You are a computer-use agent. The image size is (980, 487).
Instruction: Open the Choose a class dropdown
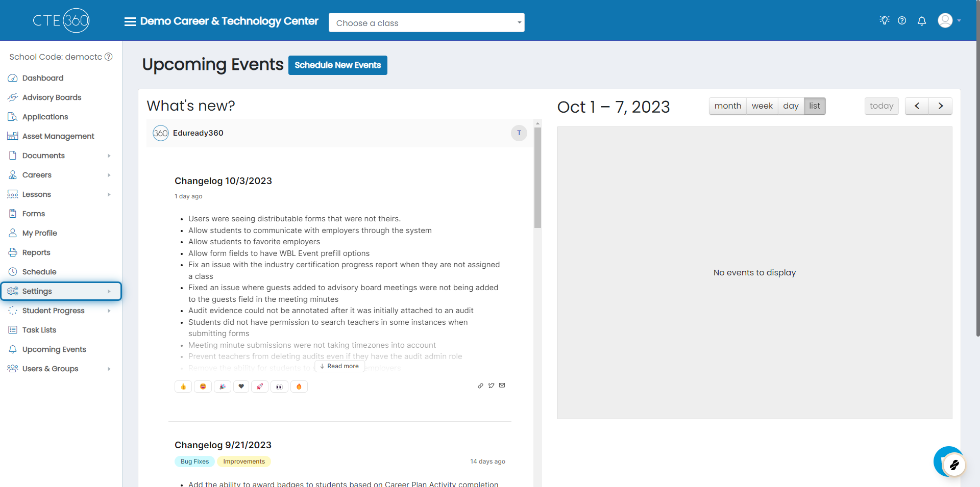pyautogui.click(x=426, y=23)
